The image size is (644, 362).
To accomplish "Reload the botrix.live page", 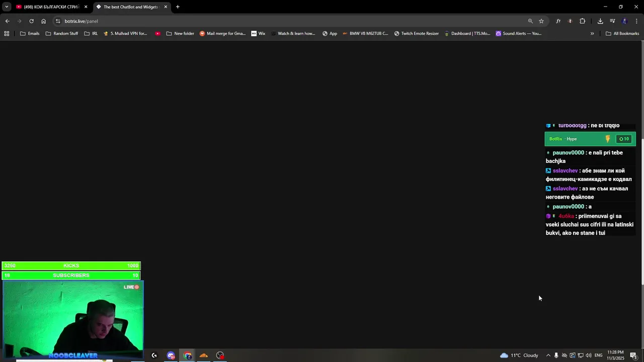I will coord(31,21).
